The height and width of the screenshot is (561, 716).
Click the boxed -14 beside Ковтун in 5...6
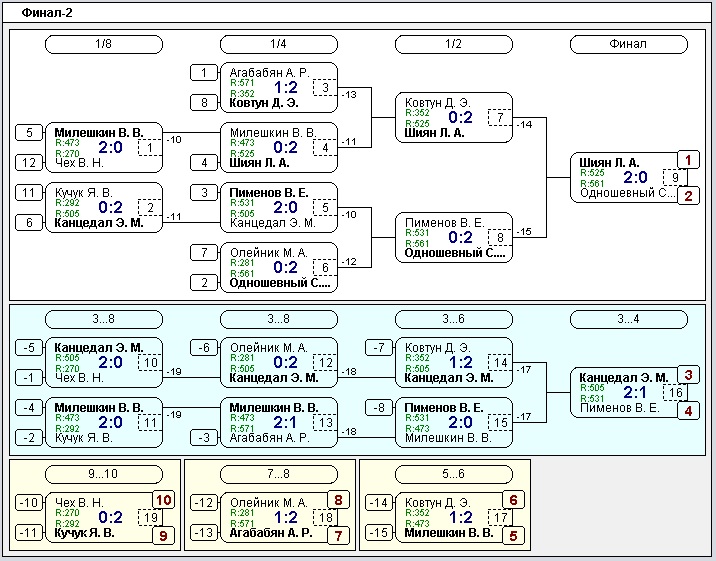(379, 503)
